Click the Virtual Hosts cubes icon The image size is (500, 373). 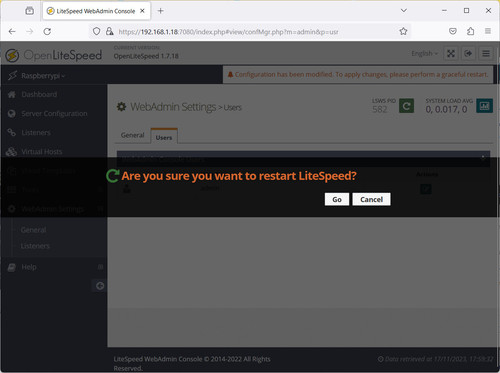tap(11, 152)
